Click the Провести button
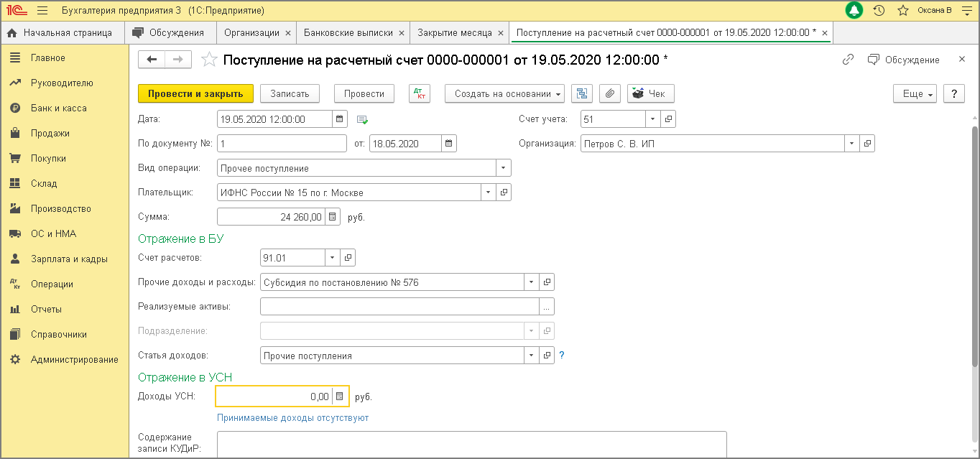The height and width of the screenshot is (459, 980). pos(364,93)
